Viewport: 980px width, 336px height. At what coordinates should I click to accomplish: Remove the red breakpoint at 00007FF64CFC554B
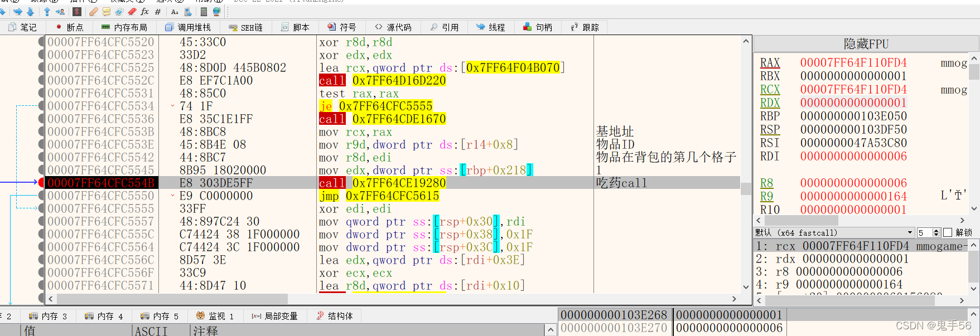coord(41,183)
